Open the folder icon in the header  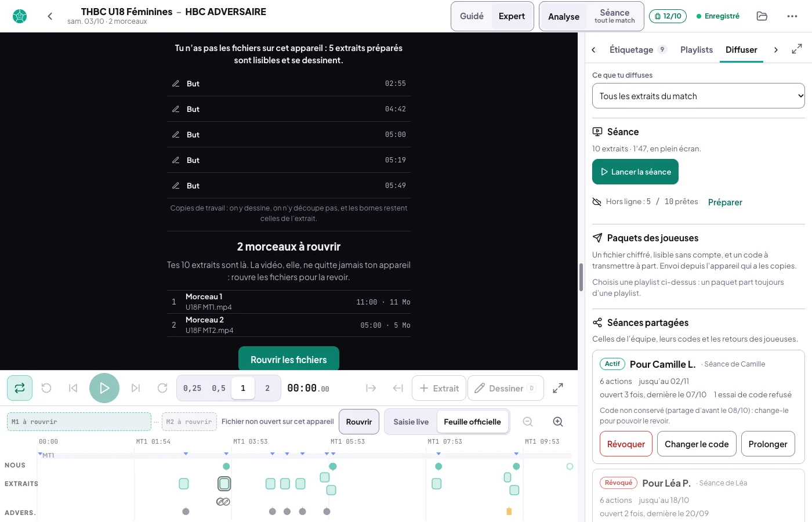pyautogui.click(x=762, y=16)
